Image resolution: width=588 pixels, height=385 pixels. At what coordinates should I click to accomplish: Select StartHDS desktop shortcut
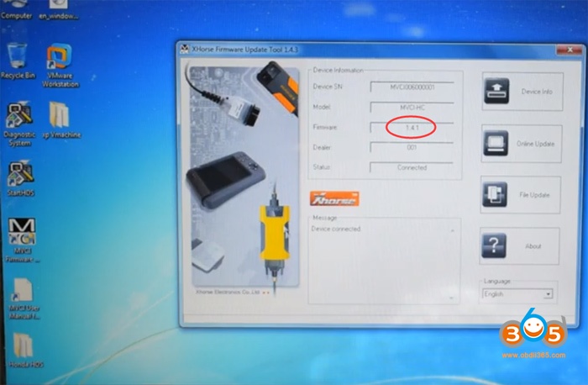[x=21, y=178]
